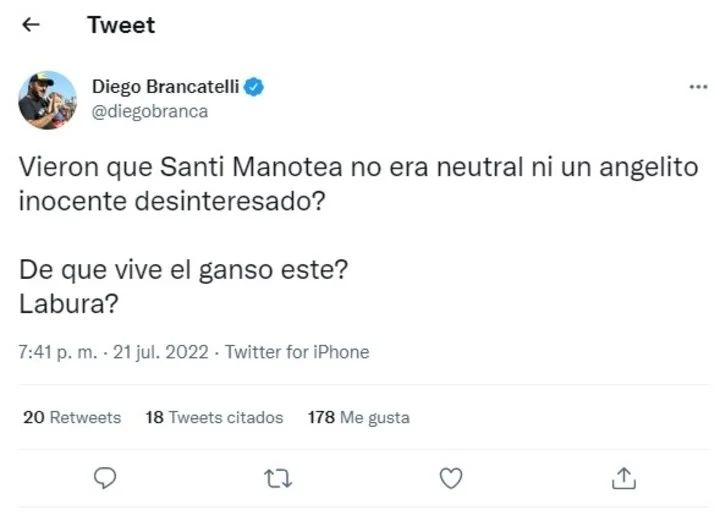Open the share icon below the tweet

pyautogui.click(x=624, y=478)
